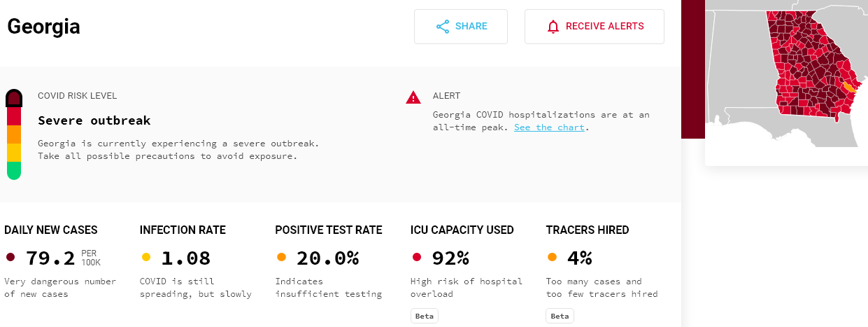868x327 pixels.
Task: Select the orange segment of risk thermometer
Action: click(14, 134)
